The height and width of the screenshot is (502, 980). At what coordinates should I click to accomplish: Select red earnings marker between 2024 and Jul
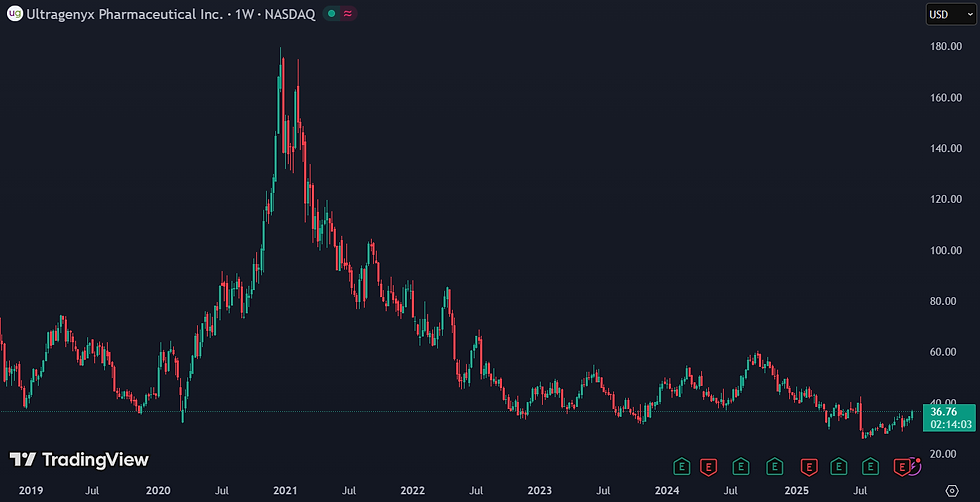[x=708, y=466]
